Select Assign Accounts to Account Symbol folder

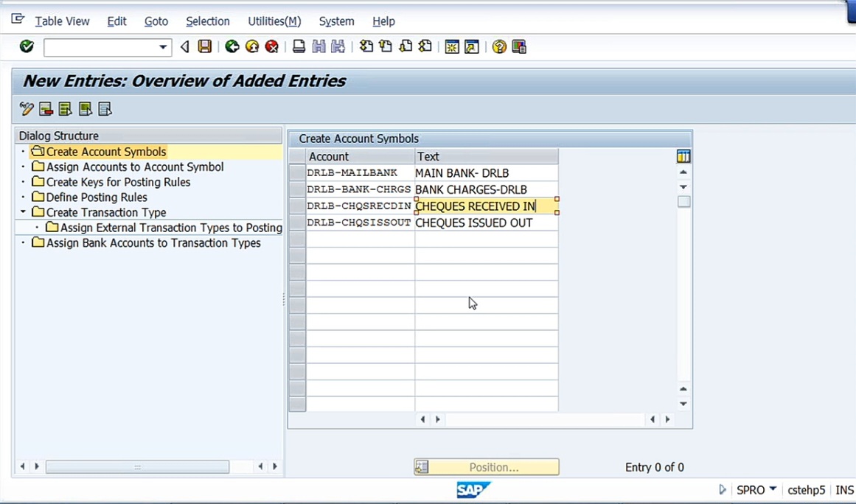point(135,167)
